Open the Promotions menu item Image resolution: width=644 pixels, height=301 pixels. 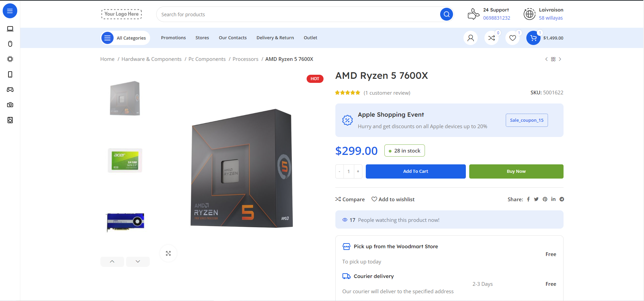click(173, 38)
